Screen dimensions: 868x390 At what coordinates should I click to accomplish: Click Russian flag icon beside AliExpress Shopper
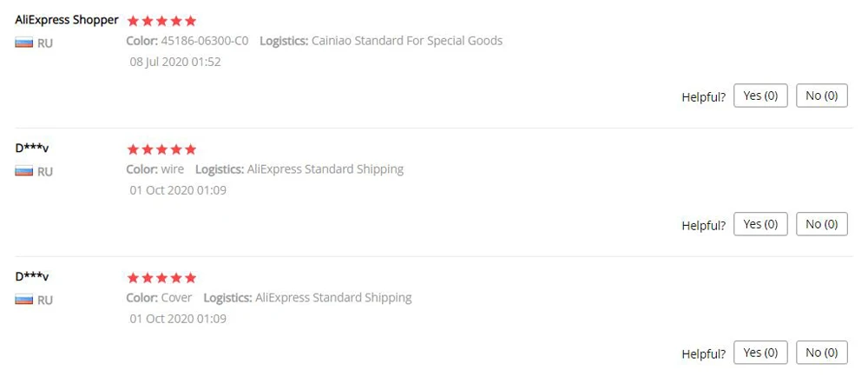[x=24, y=43]
